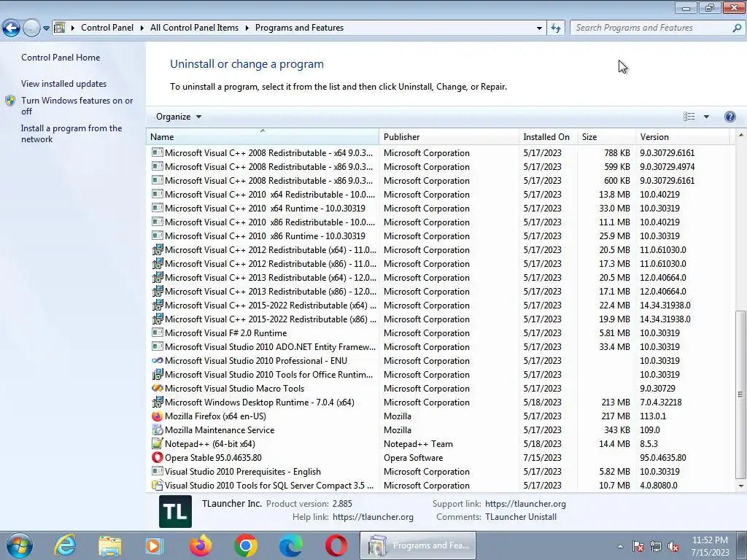Viewport: 747px width, 560px height.
Task: Click Install a program from the network
Action: 71,134
